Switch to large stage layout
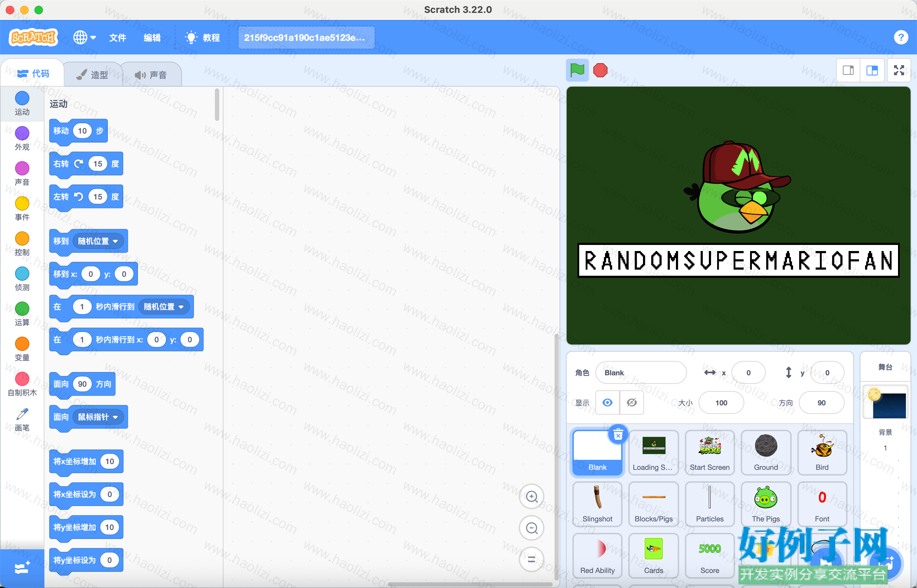The width and height of the screenshot is (917, 588). [x=872, y=70]
